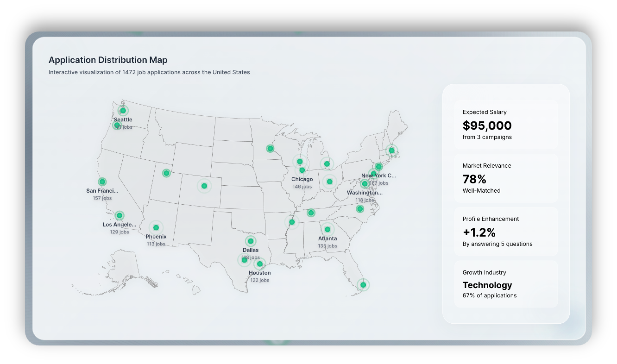
Task: Select the Growth Industry Technology card
Action: pos(506,284)
